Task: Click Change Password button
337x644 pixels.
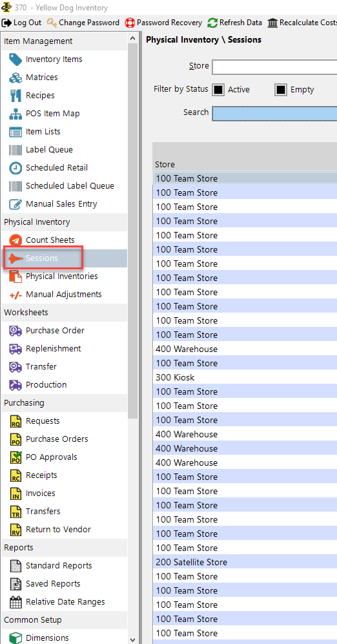Action: point(83,23)
